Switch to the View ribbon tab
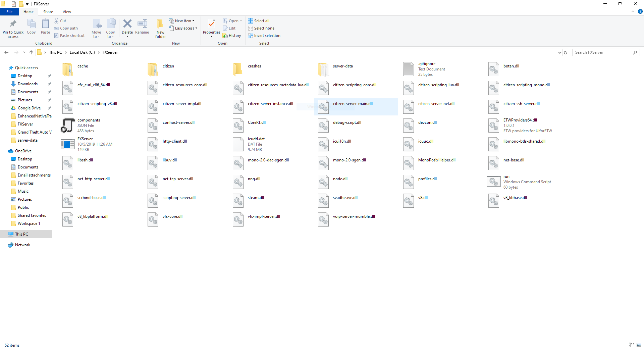Image resolution: width=644 pixels, height=349 pixels. coord(67,12)
